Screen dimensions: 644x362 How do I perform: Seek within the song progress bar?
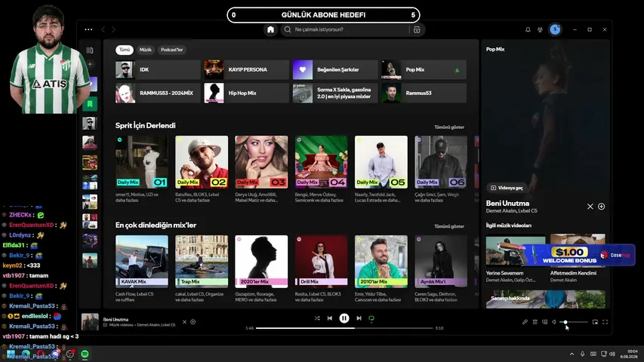point(344,328)
